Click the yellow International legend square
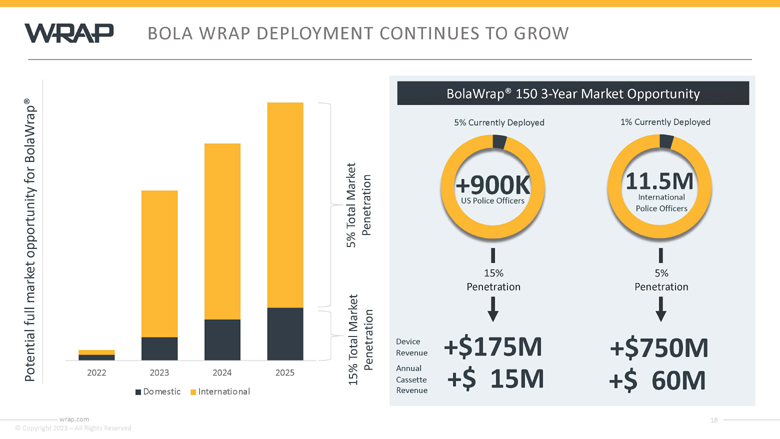This screenshot has width=780, height=439. point(193,391)
